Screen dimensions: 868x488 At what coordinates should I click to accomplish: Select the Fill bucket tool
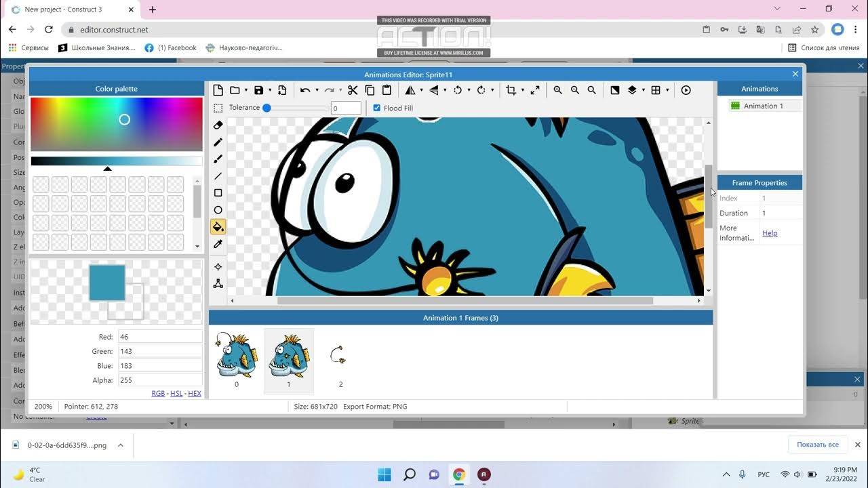[x=218, y=227]
